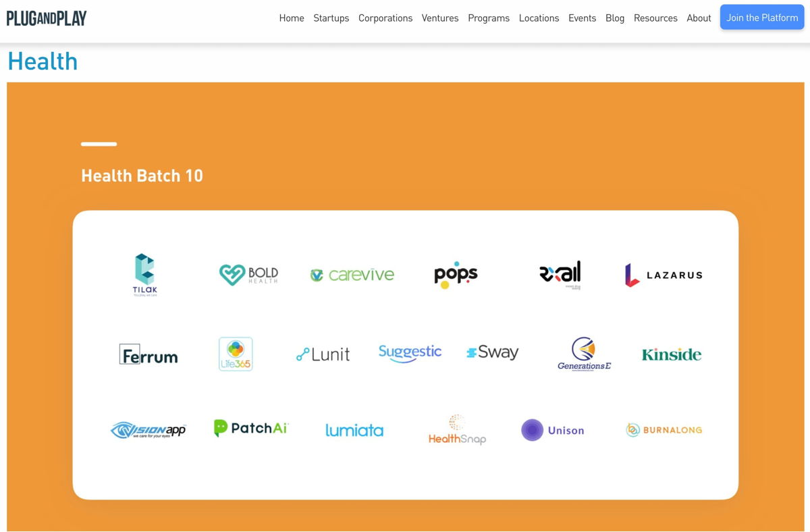Open the BurnAlong logo
The width and height of the screenshot is (810, 532).
[664, 430]
